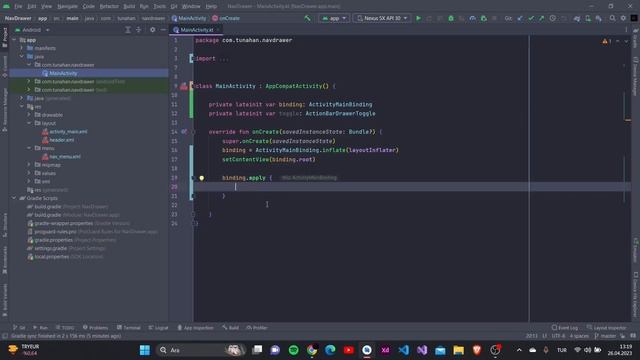
Task: Open Project panel options gear
Action: click(152, 30)
